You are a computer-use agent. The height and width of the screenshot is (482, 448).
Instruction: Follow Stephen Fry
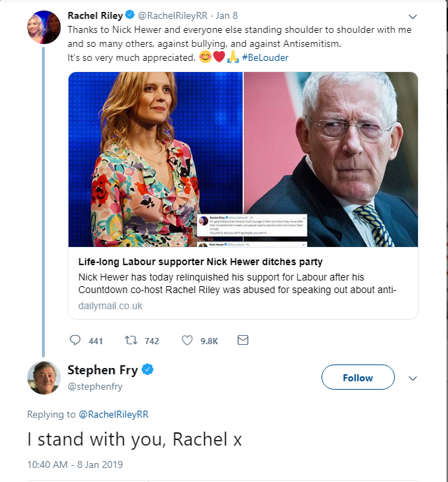358,378
